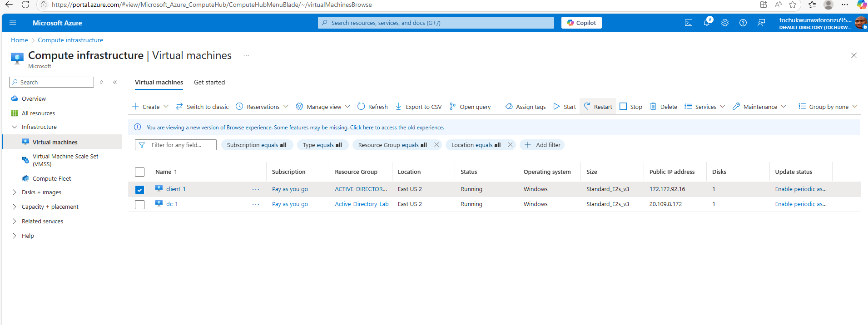Remove the Resource Group filter
Screen dimensions: 868x325
436,145
